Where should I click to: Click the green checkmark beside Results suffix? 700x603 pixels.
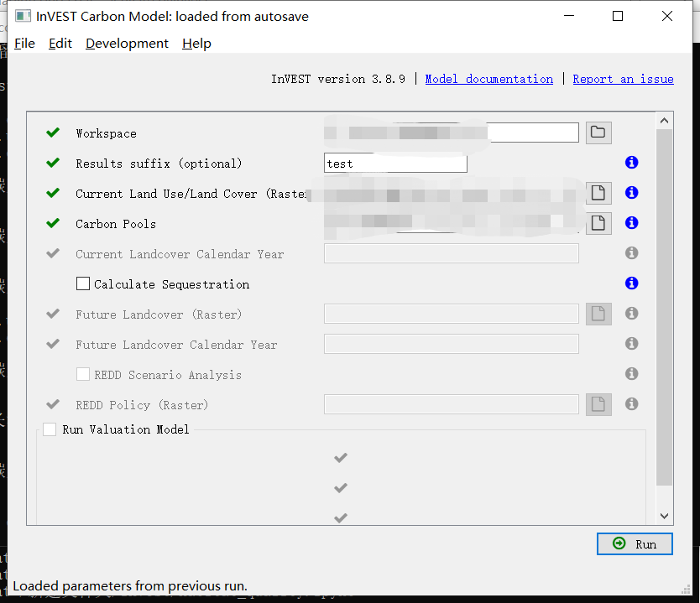[53, 163]
